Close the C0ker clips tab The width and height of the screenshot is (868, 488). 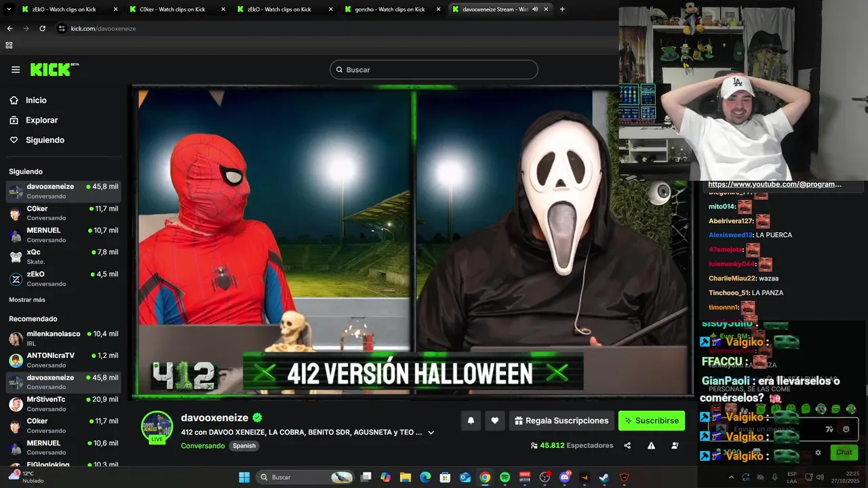(223, 9)
